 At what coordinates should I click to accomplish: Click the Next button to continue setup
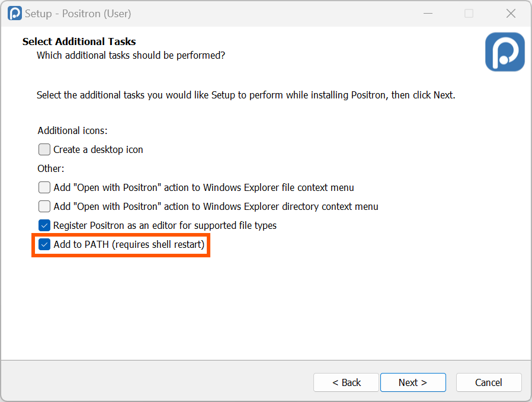[x=413, y=382]
